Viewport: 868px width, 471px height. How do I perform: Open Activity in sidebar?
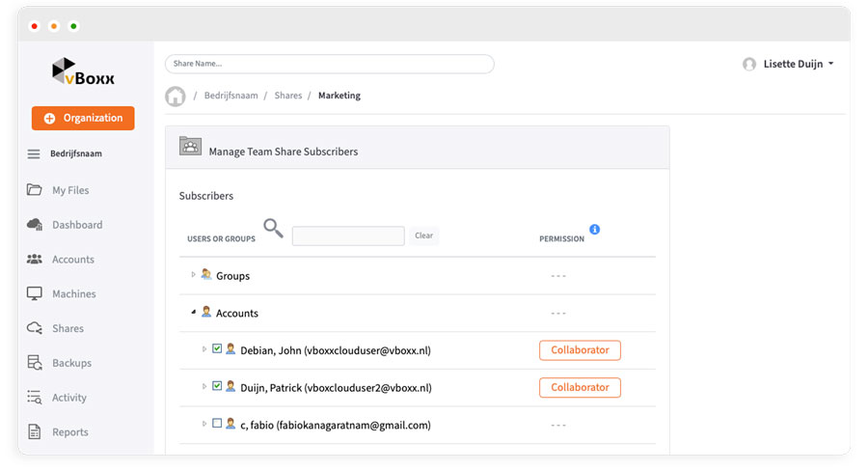69,398
